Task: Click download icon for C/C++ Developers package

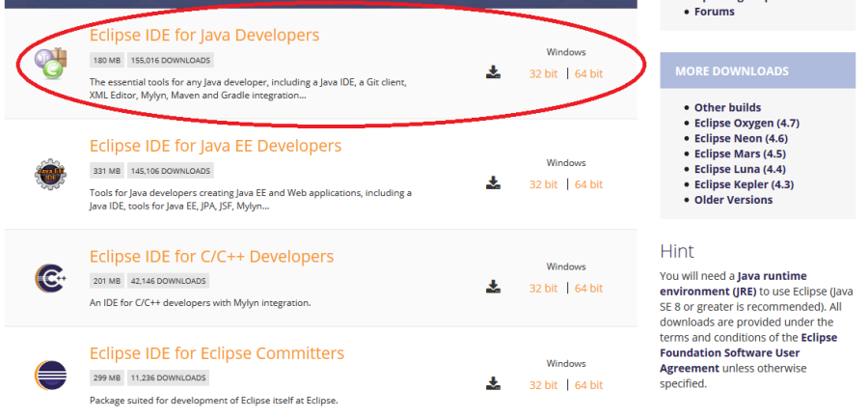Action: 493,287
